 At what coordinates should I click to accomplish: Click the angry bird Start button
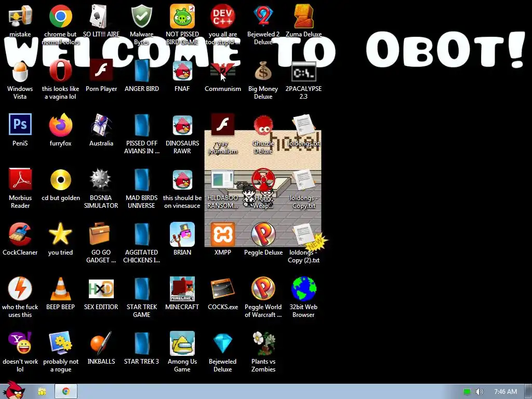click(x=14, y=390)
